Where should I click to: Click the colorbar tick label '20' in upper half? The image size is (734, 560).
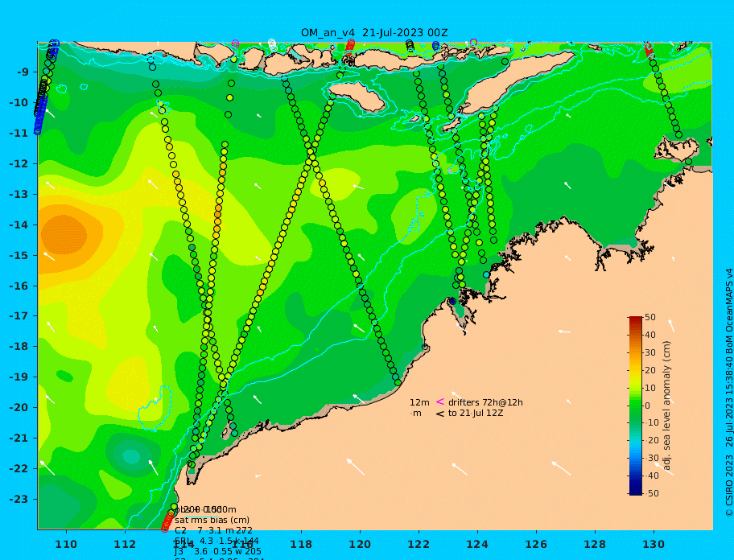[650, 370]
